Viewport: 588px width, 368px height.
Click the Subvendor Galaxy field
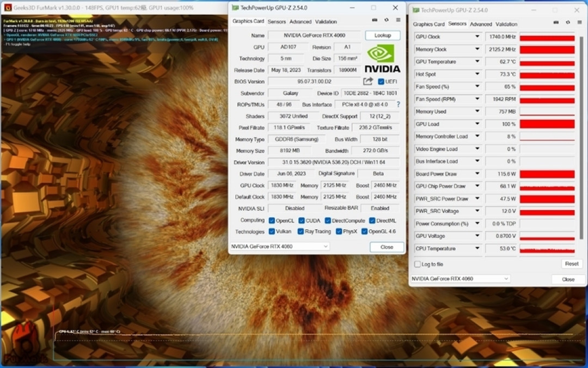coord(290,93)
